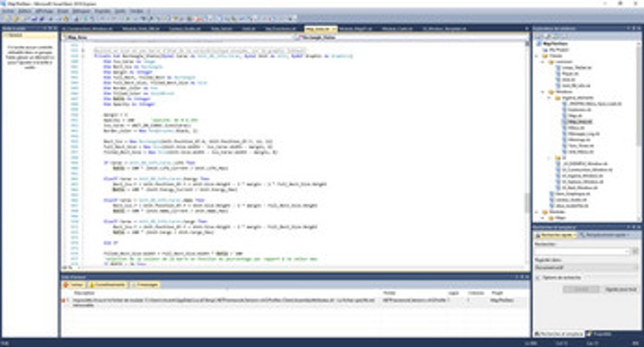Open the Fichier menu

tap(8, 11)
